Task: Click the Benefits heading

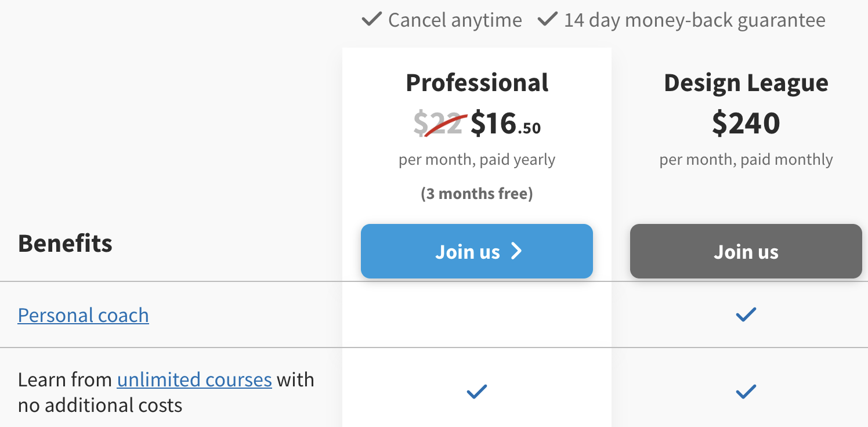Action: coord(65,243)
